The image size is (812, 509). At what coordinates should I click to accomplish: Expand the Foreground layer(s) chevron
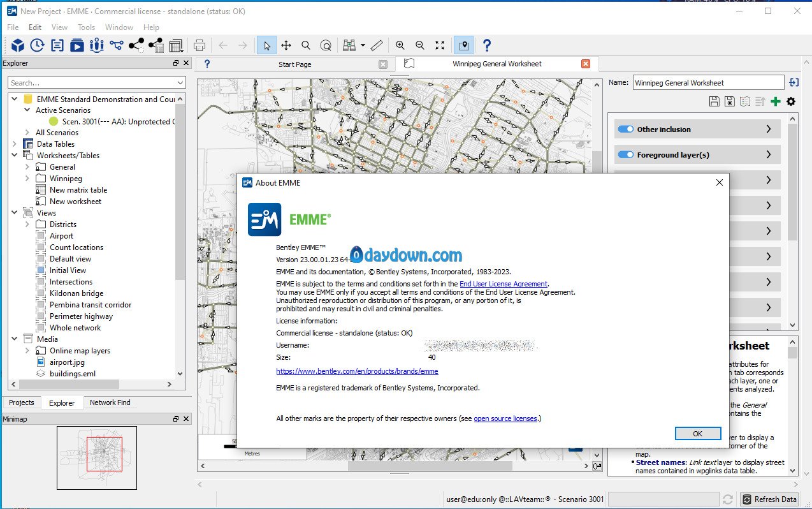tap(769, 155)
